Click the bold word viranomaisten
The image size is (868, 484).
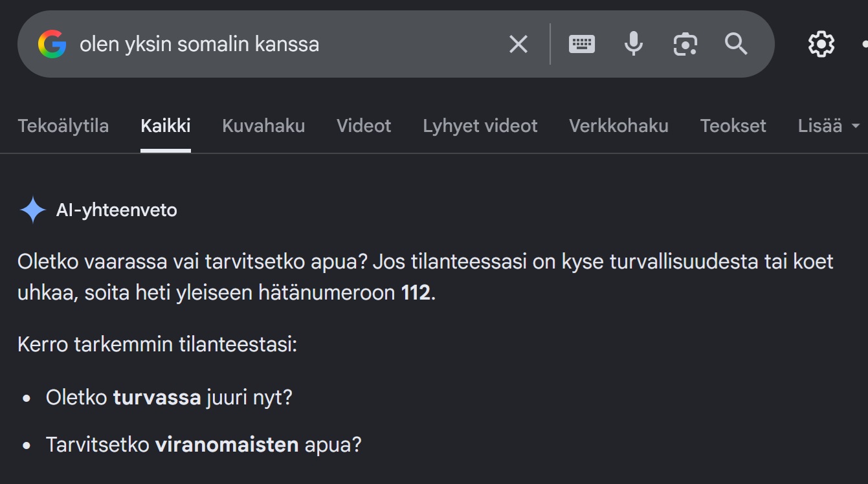point(227,445)
